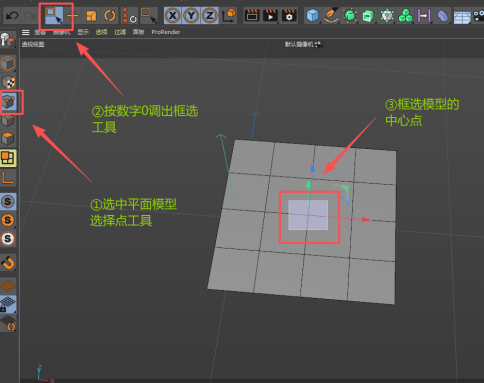Click the small icon beside 默认摄像机
Screen dimensions: 484x383
point(318,44)
